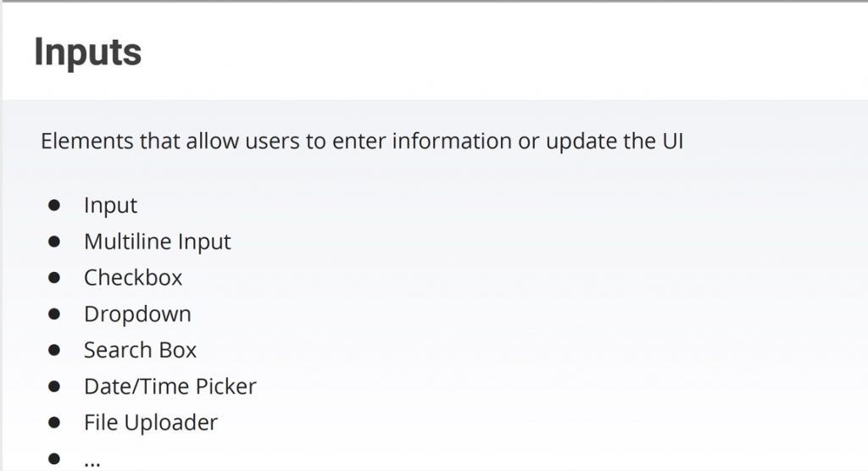Click the bullet dot beside "Checkbox"
This screenshot has width=868, height=471.
(53, 277)
